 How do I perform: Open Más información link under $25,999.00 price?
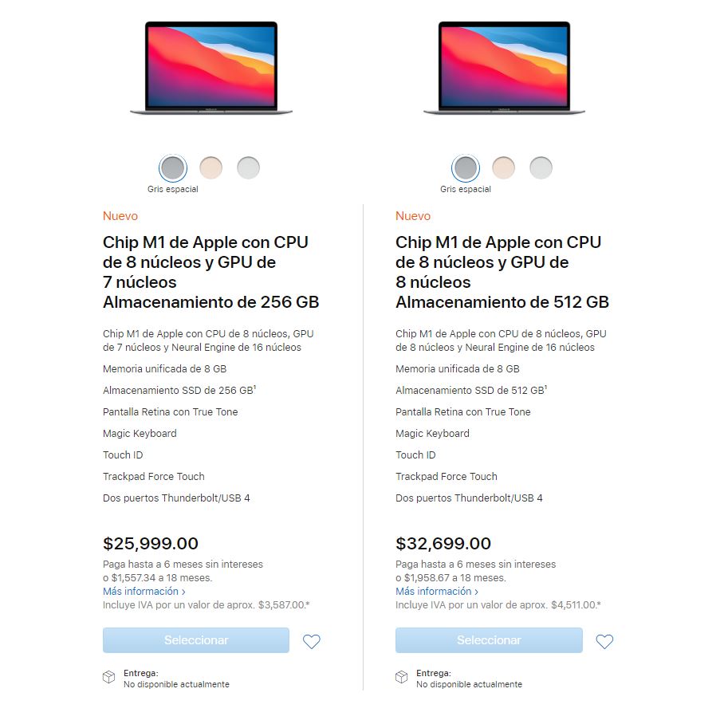[144, 592]
